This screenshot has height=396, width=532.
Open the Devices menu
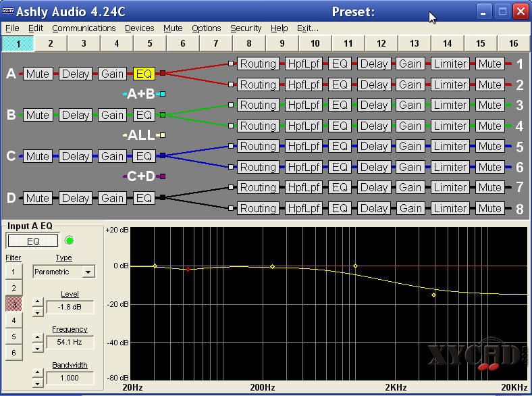tap(140, 28)
